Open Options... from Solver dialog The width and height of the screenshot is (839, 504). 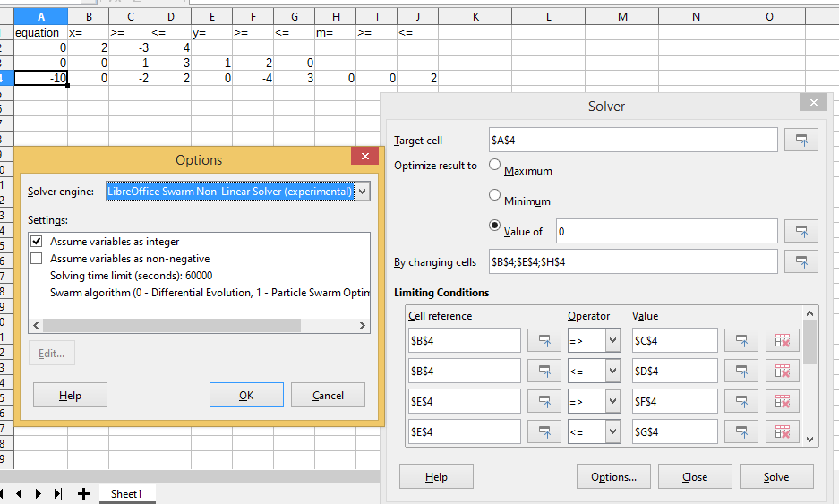(613, 476)
